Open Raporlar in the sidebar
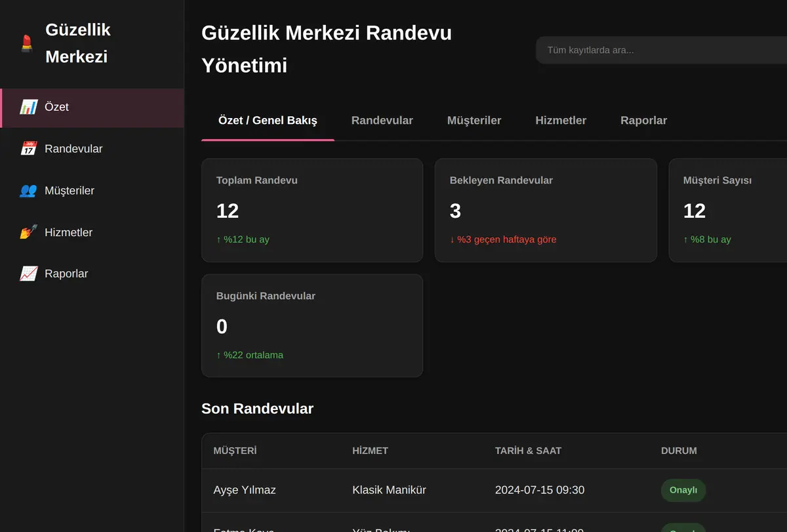Image resolution: width=787 pixels, height=532 pixels. click(x=92, y=274)
